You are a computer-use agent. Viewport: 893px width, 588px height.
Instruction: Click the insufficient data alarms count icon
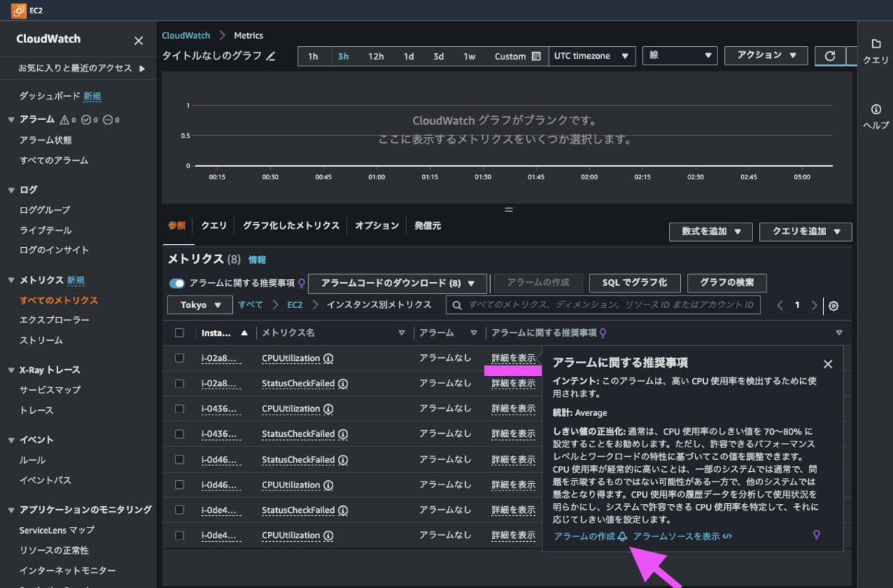tap(108, 120)
